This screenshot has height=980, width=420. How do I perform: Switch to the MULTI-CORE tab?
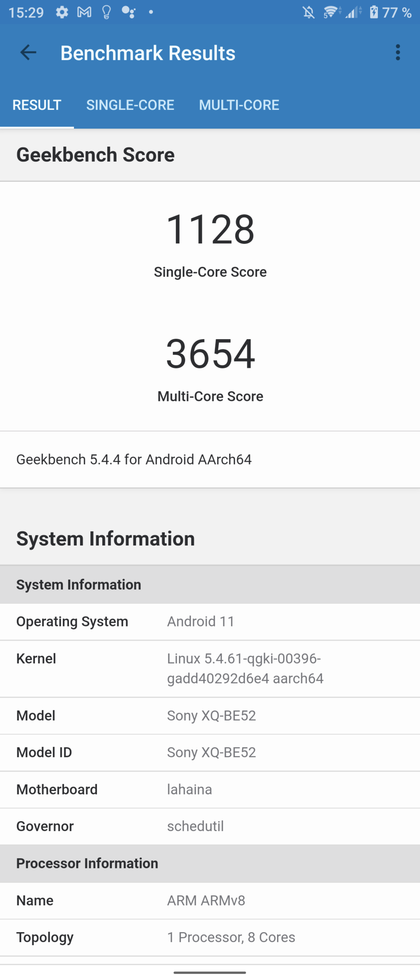(239, 105)
